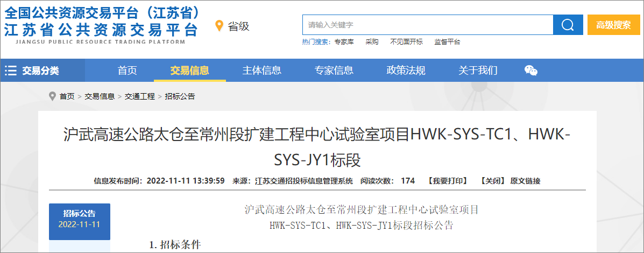Click the 【我要打印】 print link
The image size is (644, 253).
click(x=447, y=181)
